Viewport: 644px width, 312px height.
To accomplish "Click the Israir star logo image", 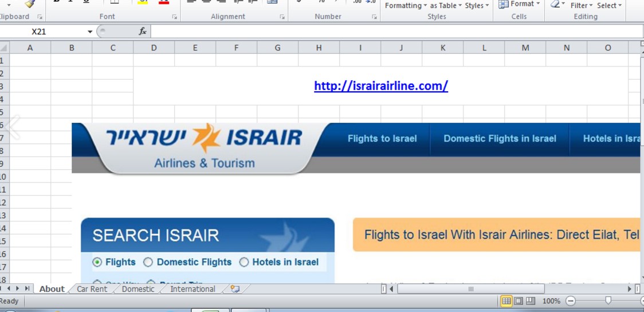I will point(207,138).
